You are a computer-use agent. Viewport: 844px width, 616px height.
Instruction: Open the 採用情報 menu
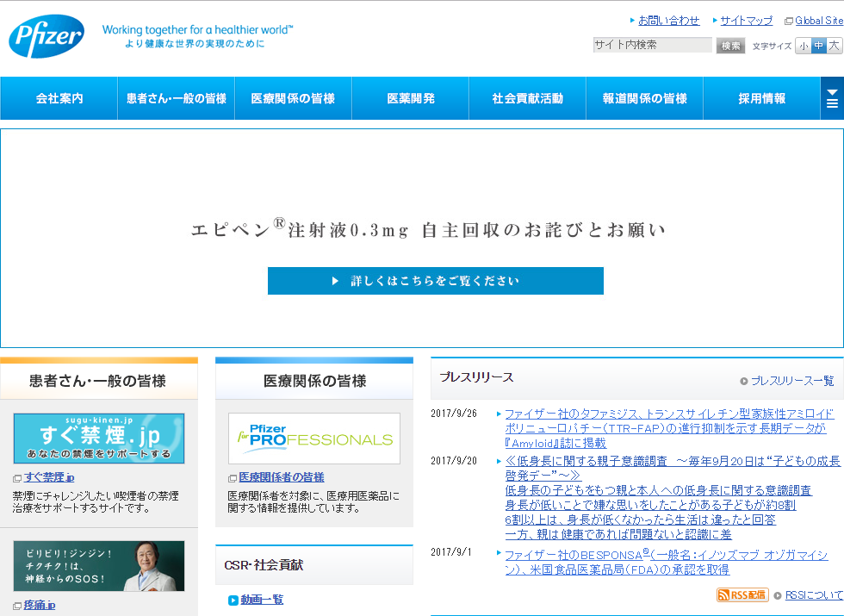[761, 98]
